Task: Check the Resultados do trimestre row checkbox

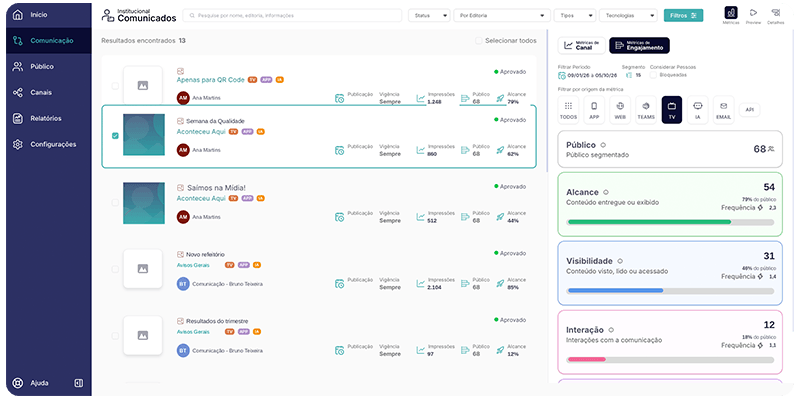Action: point(115,336)
